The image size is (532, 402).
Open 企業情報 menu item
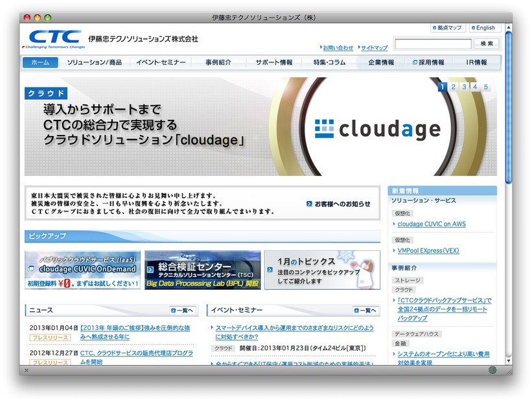tap(381, 62)
